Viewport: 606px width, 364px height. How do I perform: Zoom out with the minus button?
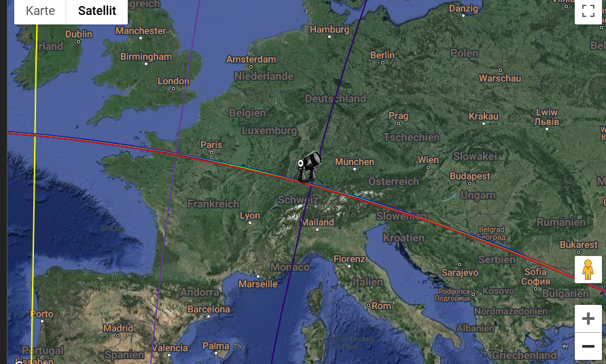[x=588, y=346]
